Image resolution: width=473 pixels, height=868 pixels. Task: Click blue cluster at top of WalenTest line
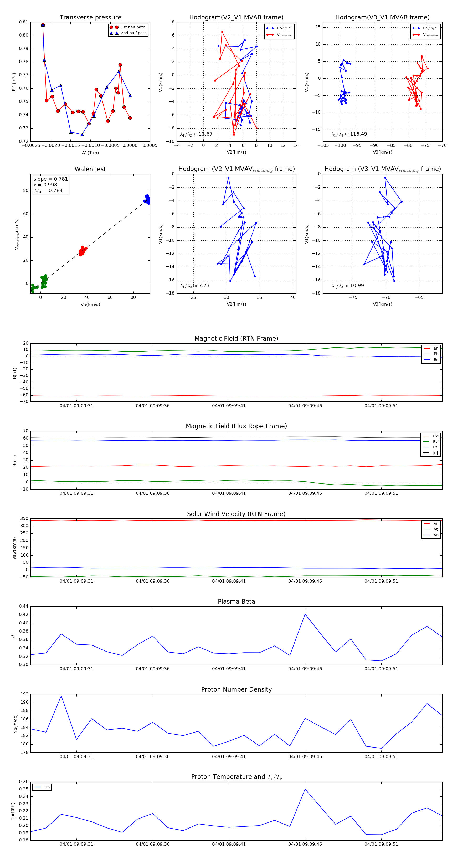[x=147, y=199]
